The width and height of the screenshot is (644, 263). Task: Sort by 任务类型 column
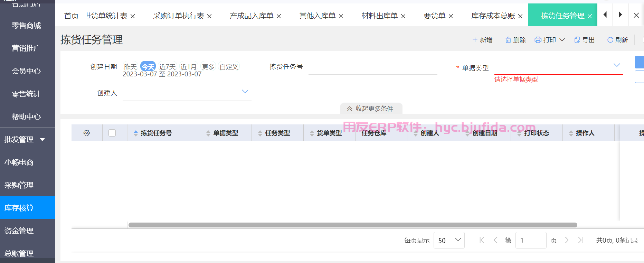260,133
